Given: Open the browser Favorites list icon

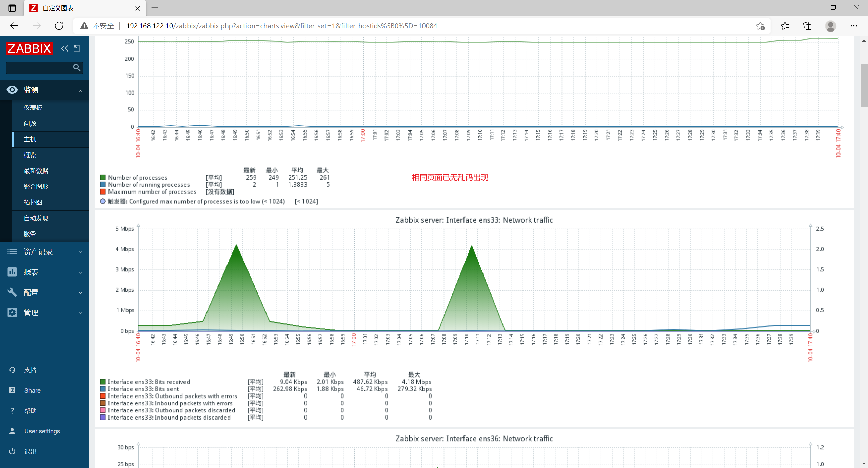Looking at the screenshot, I should pyautogui.click(x=785, y=26).
